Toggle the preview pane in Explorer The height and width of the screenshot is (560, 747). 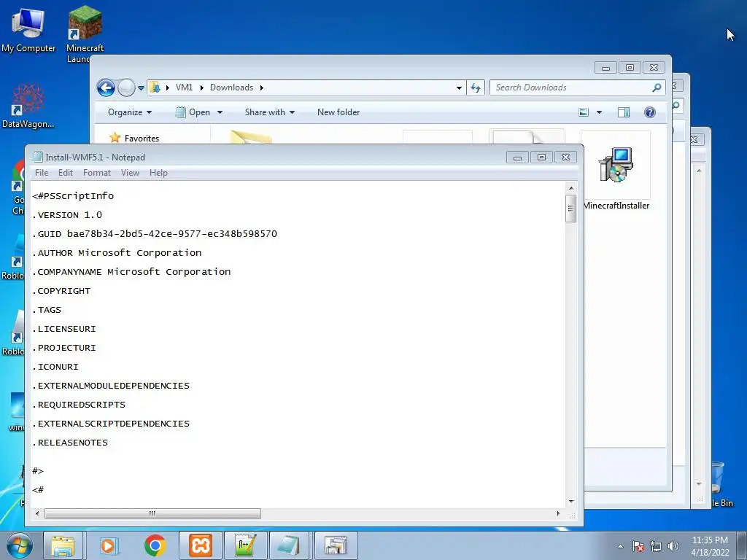[x=623, y=112]
